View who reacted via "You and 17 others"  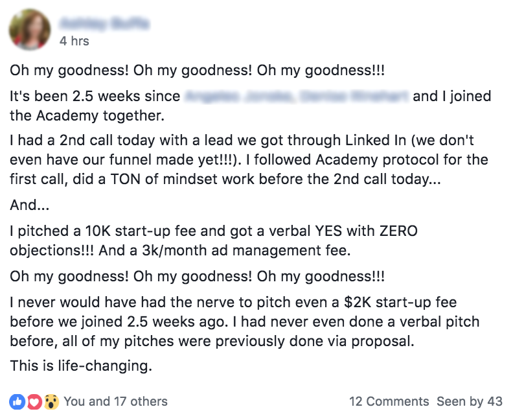[115, 401]
